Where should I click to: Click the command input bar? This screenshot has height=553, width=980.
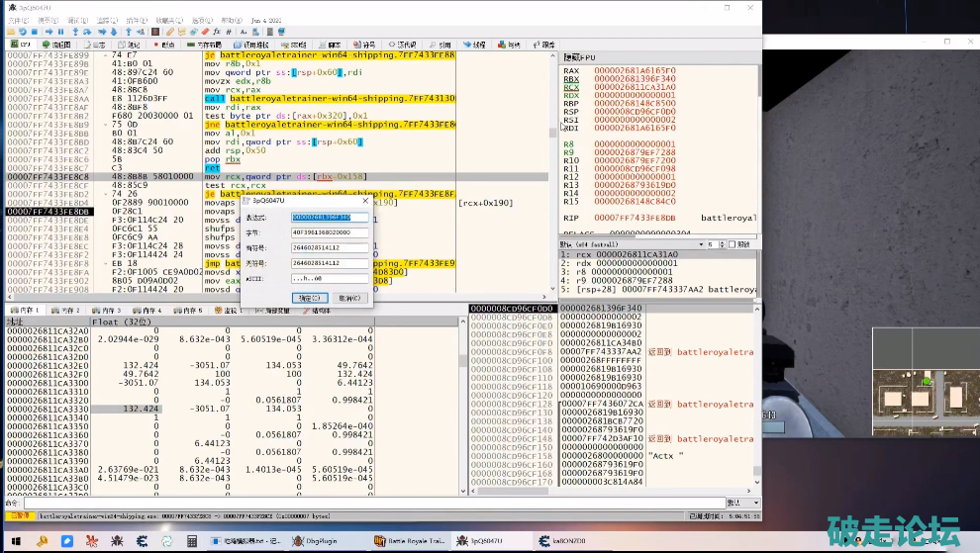[376, 503]
